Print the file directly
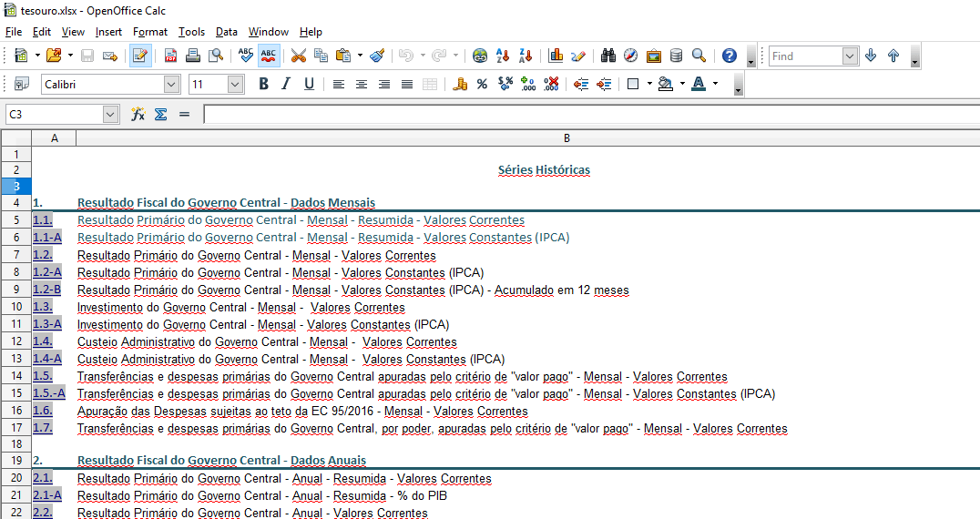Screen dimensions: 980x519 [x=193, y=56]
